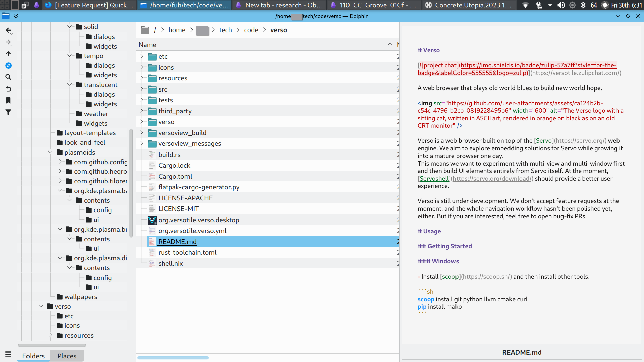The height and width of the screenshot is (362, 644).
Task: Click the blue search-circle sidebar icon
Action: click(x=8, y=66)
